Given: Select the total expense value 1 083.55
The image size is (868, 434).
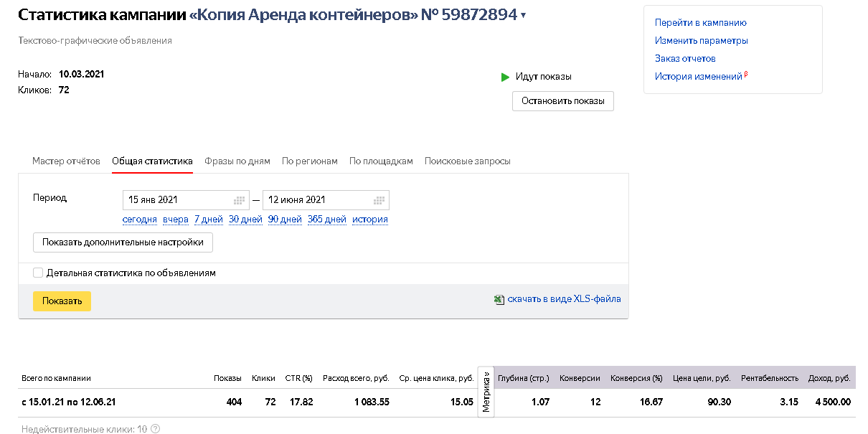Looking at the screenshot, I should point(372,402).
